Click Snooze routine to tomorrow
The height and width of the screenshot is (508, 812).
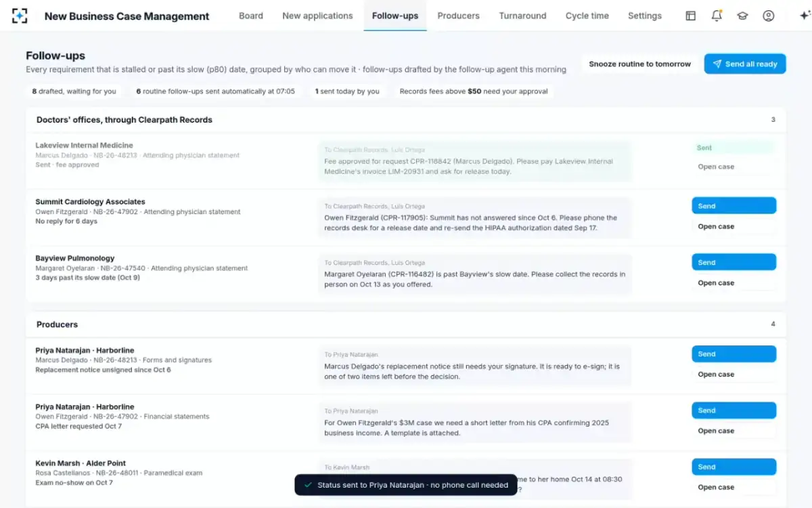click(x=639, y=64)
